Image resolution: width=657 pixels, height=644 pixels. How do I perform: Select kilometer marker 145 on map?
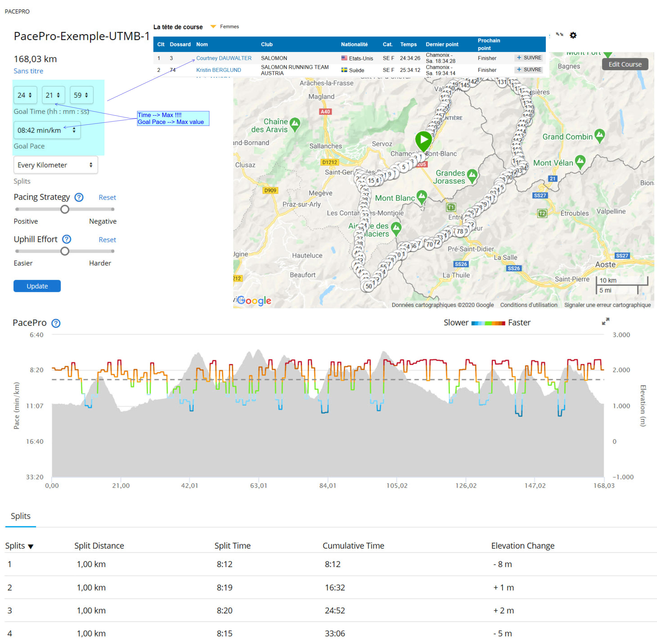pos(465,85)
